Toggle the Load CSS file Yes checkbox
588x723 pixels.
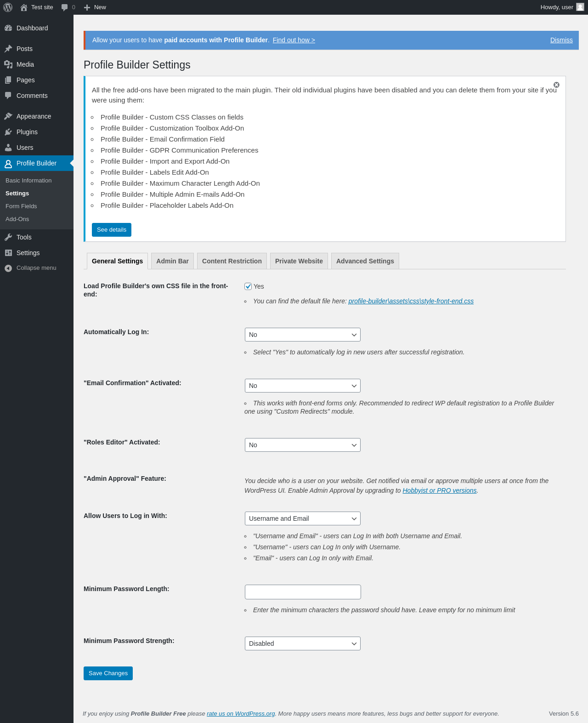[x=248, y=286]
